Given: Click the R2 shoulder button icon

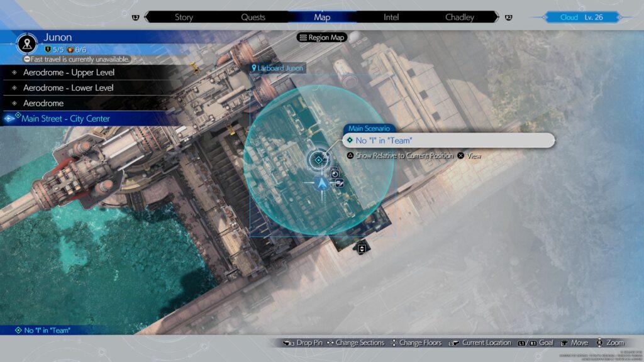Looking at the screenshot, I should 508,18.
